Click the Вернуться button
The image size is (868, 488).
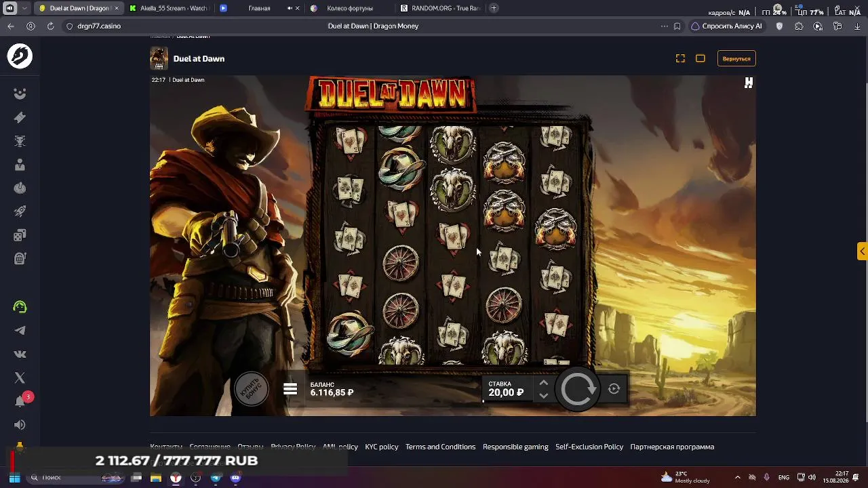tap(736, 58)
